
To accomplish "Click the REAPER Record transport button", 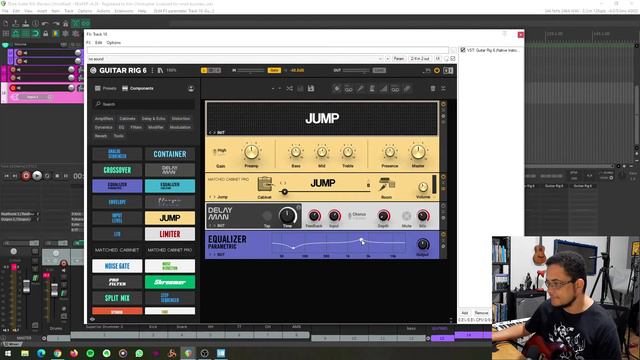I will click(x=26, y=176).
